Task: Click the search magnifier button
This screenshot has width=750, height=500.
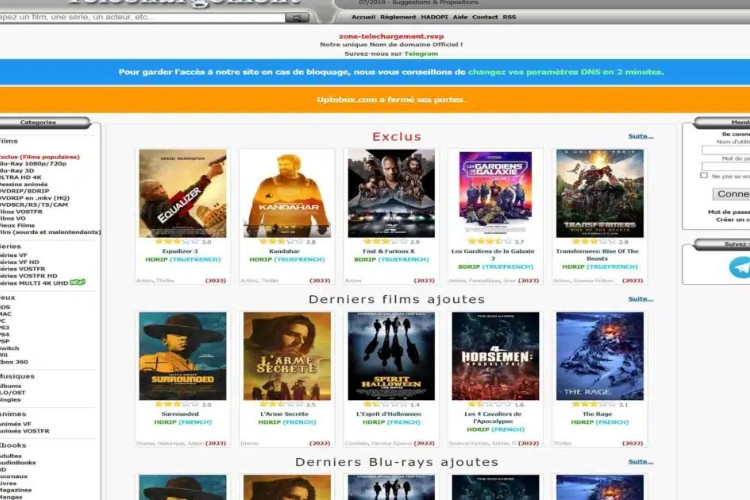Action: point(297,18)
